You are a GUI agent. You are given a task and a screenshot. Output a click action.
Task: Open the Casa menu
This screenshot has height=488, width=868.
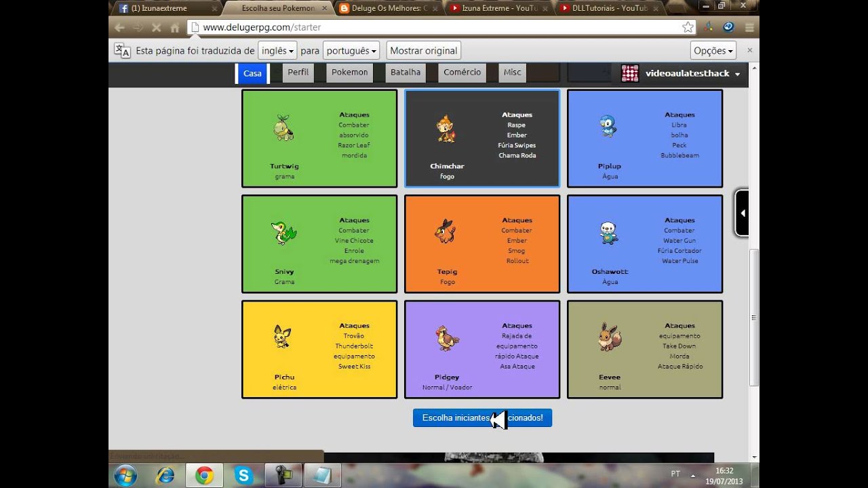(252, 73)
